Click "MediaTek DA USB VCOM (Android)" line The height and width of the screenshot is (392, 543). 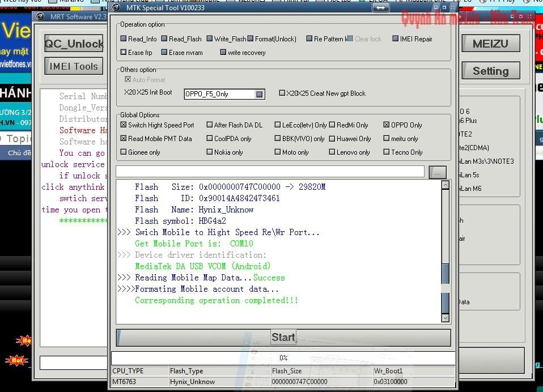(x=202, y=266)
